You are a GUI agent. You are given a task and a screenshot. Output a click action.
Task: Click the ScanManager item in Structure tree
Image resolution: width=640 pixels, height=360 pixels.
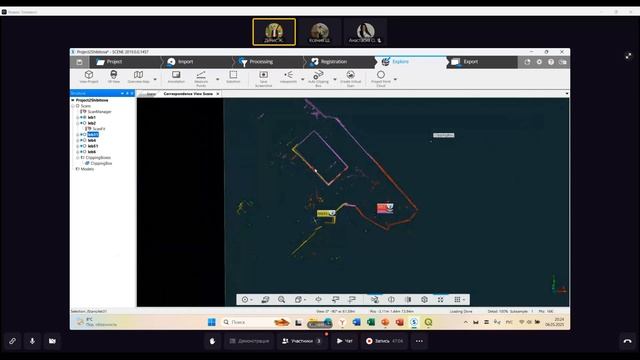(x=99, y=111)
